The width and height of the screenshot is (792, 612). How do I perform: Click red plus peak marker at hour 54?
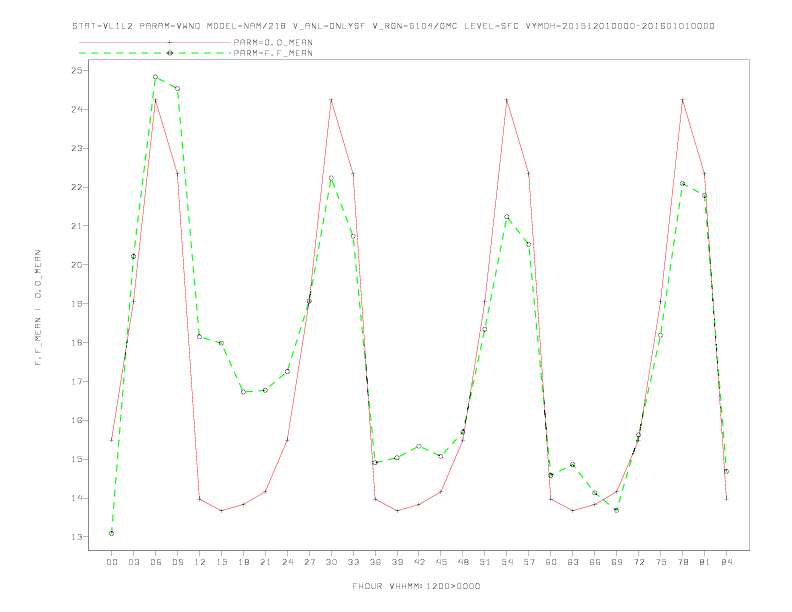pyautogui.click(x=507, y=100)
